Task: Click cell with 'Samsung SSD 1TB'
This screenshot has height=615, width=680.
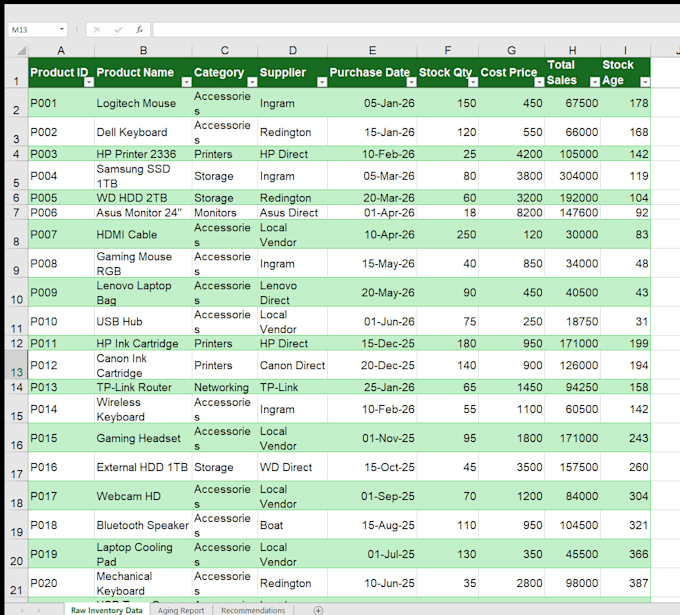Action: point(143,176)
